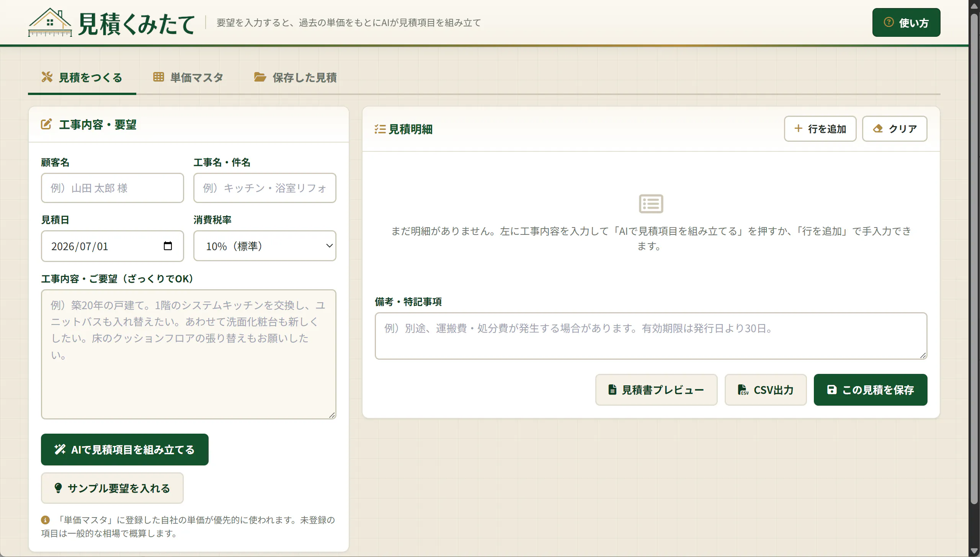Click AIで見積項目を組み立てる button
The image size is (980, 557).
(124, 449)
